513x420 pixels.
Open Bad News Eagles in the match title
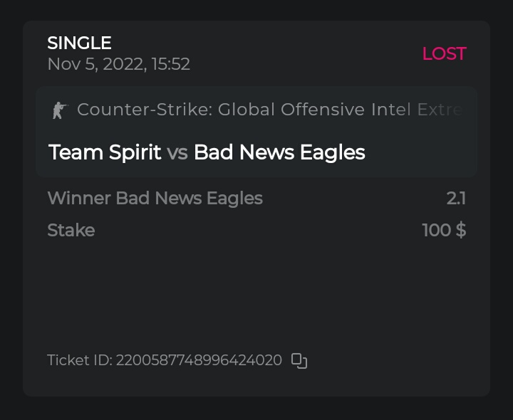279,152
